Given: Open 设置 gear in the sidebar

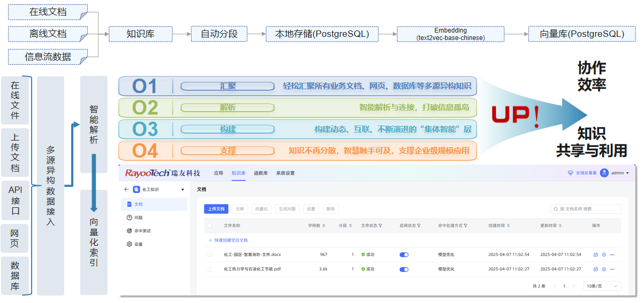Looking at the screenshot, I should [138, 244].
